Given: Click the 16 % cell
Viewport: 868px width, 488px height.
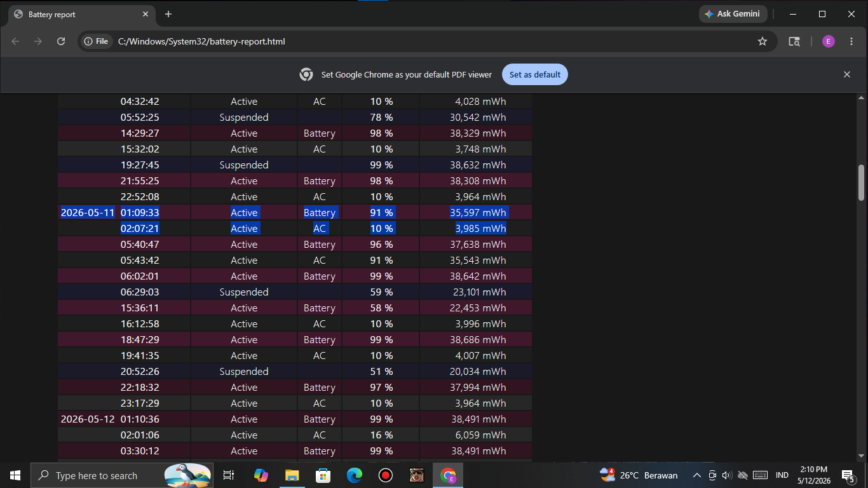Looking at the screenshot, I should [x=381, y=435].
